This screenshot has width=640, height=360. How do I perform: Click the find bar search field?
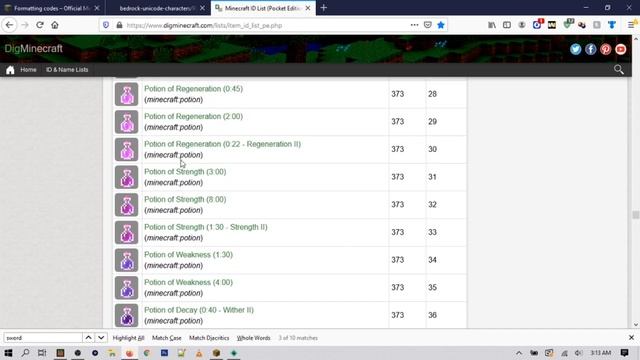(43, 338)
